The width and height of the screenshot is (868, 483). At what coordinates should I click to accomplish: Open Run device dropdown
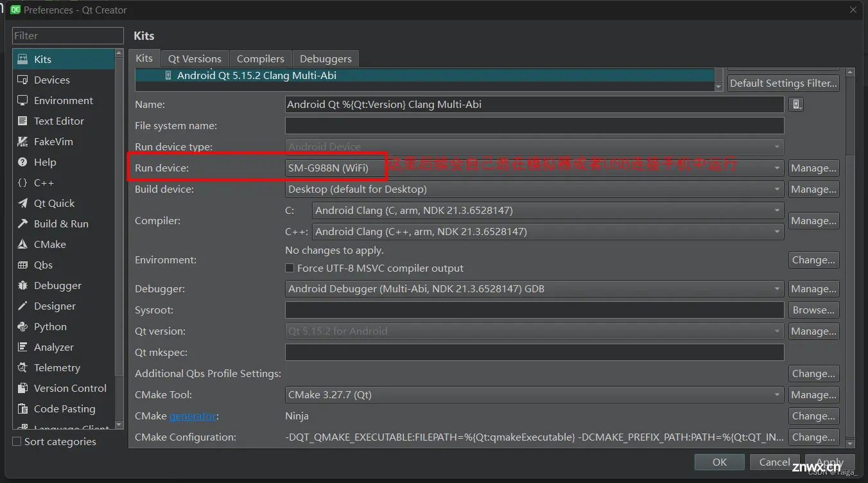[534, 168]
